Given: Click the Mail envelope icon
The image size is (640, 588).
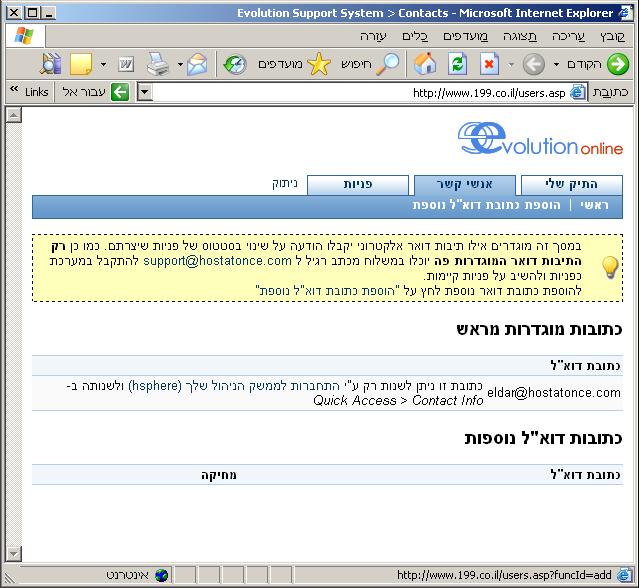Looking at the screenshot, I should (x=197, y=64).
